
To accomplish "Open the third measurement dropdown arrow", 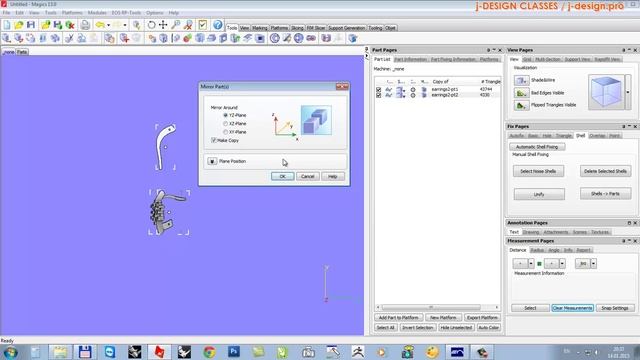I will click(x=593, y=264).
